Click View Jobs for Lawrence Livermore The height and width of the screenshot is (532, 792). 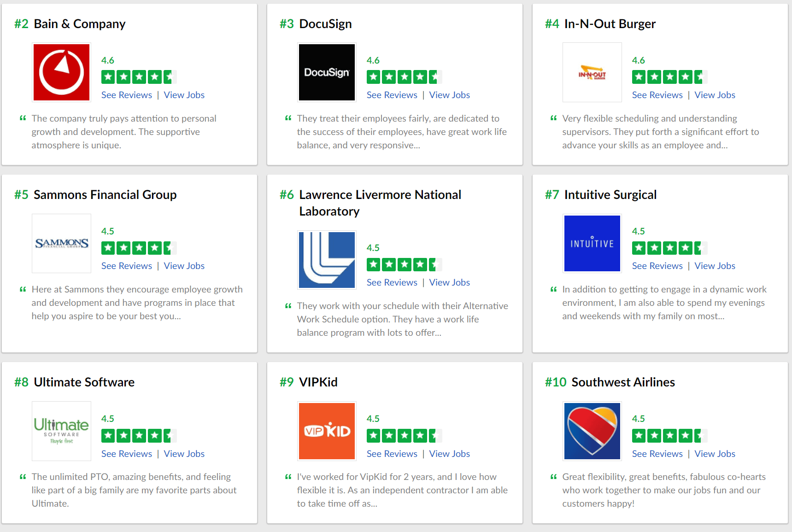point(449,282)
